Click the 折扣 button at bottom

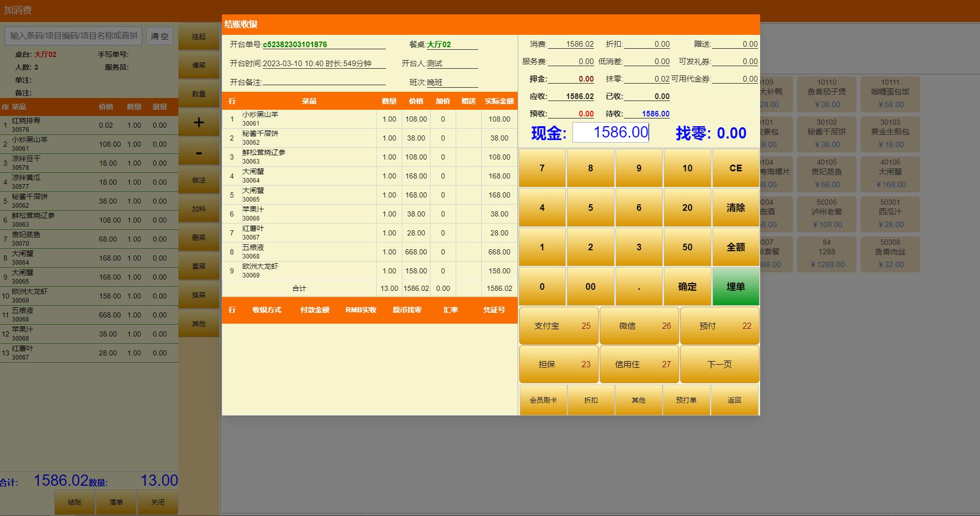pos(591,400)
